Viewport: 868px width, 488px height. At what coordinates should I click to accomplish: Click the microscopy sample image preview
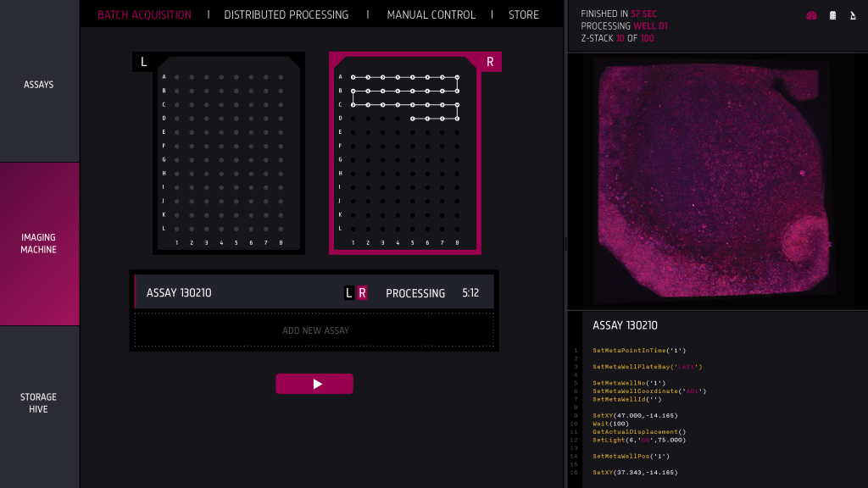[716, 182]
